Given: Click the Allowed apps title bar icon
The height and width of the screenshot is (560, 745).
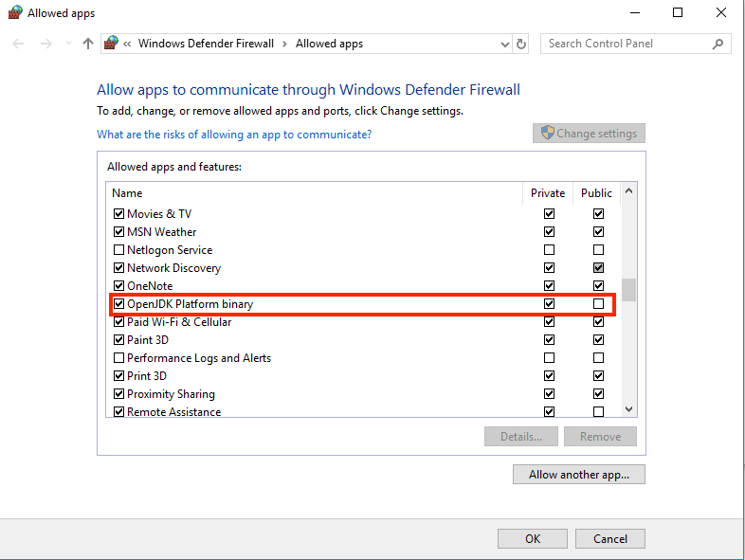Looking at the screenshot, I should tap(15, 12).
